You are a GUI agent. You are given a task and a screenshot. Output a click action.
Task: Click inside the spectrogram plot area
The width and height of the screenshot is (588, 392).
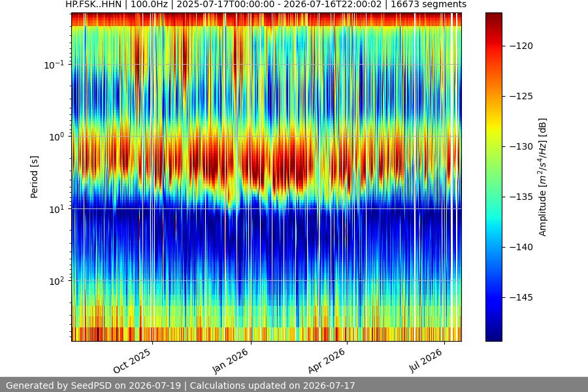click(267, 177)
